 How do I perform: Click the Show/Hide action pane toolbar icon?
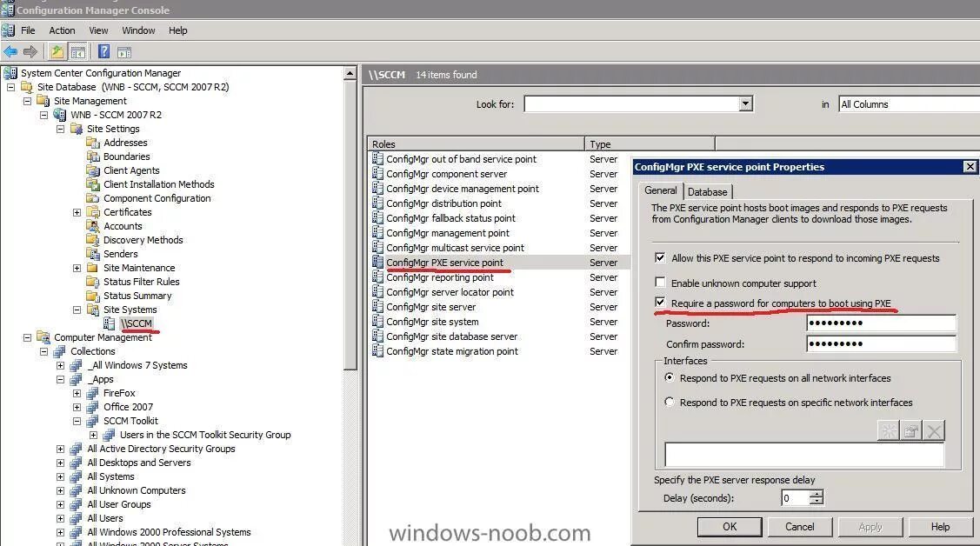tap(124, 52)
